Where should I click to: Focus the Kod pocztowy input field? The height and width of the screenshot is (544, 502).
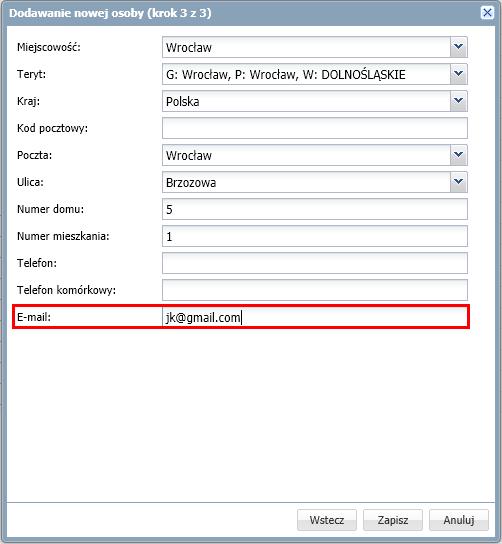coord(315,128)
